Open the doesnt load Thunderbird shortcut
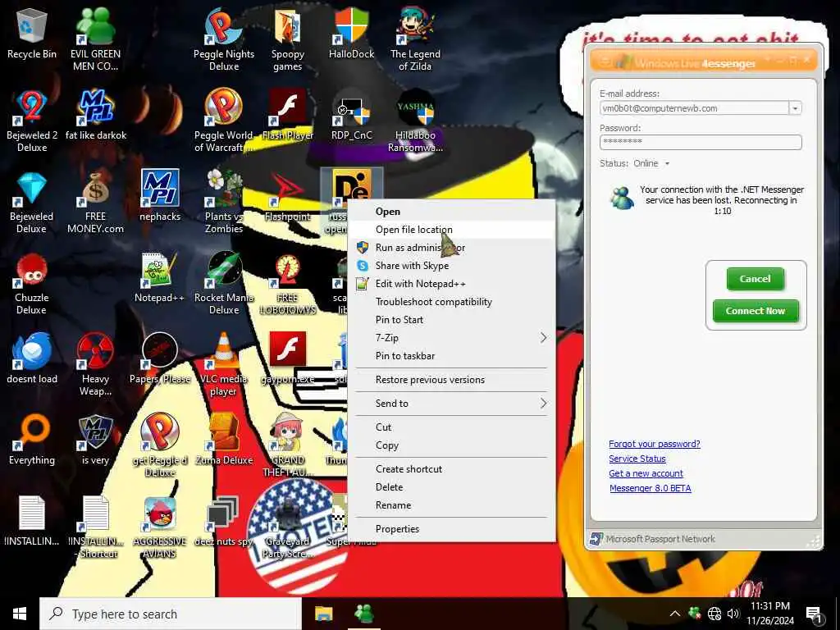This screenshot has height=630, width=840. pos(32,358)
